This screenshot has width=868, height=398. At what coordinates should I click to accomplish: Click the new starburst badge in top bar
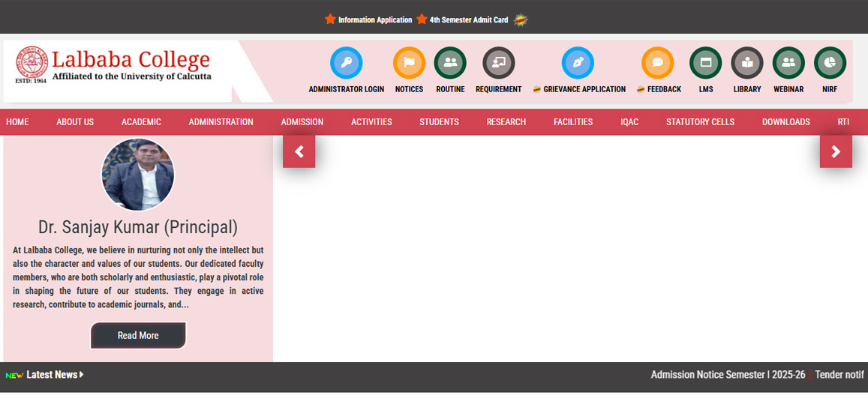click(x=521, y=20)
